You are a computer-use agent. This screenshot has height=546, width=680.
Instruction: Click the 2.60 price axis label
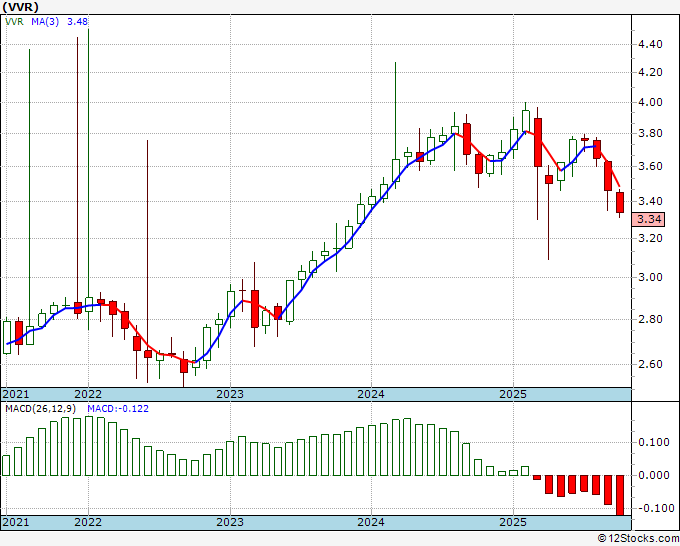pyautogui.click(x=651, y=364)
